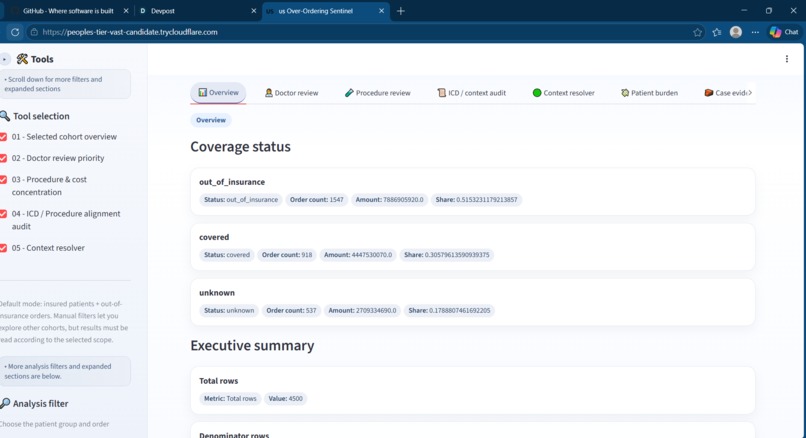Click the Order count: 537 chip
Screen dimensions: 806x438
pyautogui.click(x=291, y=311)
